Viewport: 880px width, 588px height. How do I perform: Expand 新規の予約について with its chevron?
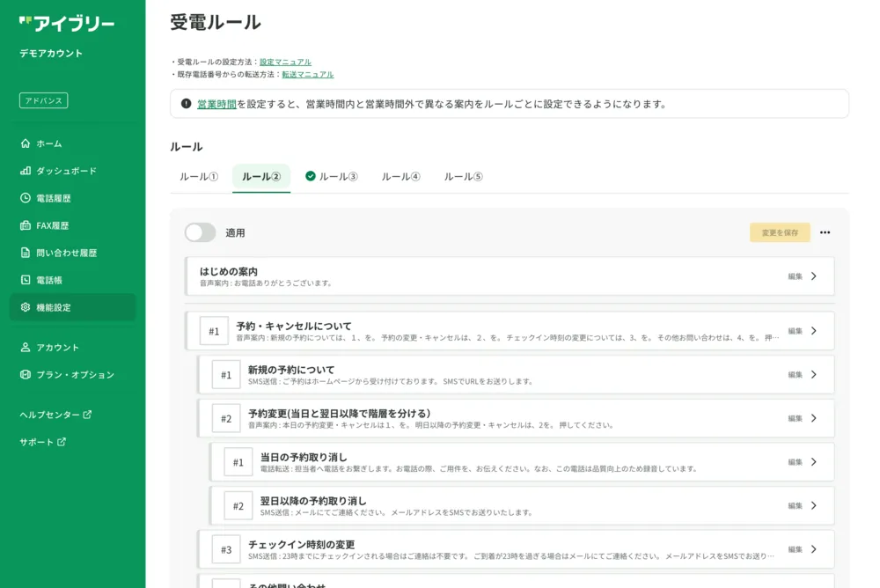pos(814,375)
